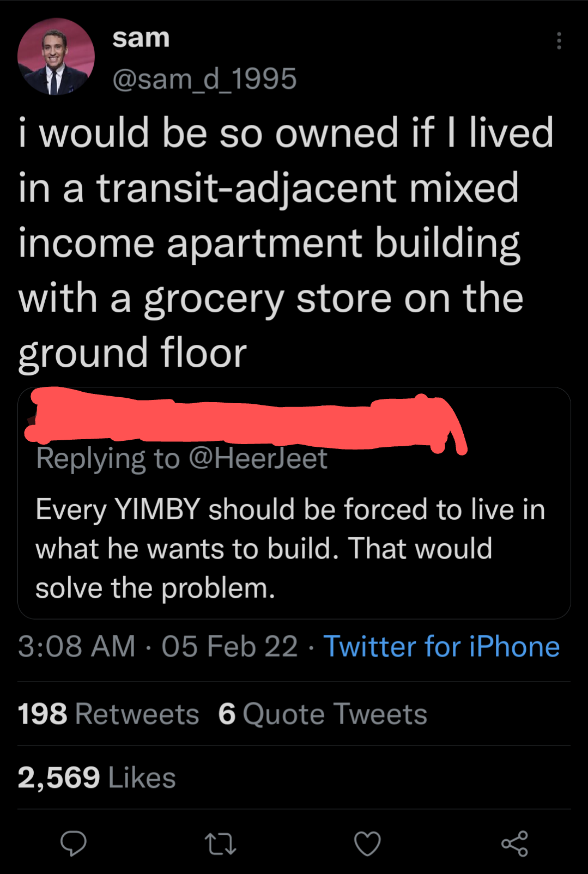
Task: Click "solve the problem." text in quoted tweet
Action: (x=155, y=588)
